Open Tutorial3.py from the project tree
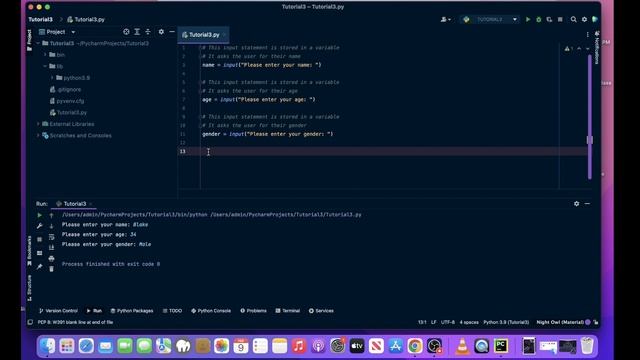 pyautogui.click(x=68, y=112)
